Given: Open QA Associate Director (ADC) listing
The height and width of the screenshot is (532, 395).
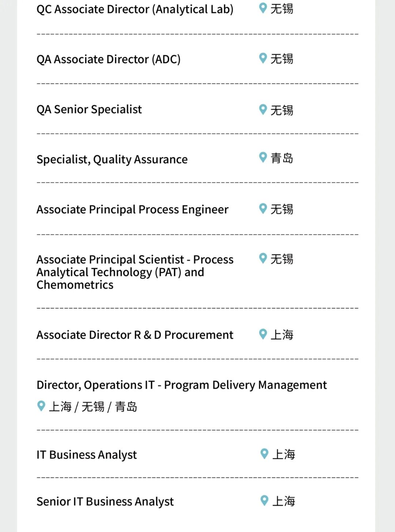Looking at the screenshot, I should tap(109, 59).
